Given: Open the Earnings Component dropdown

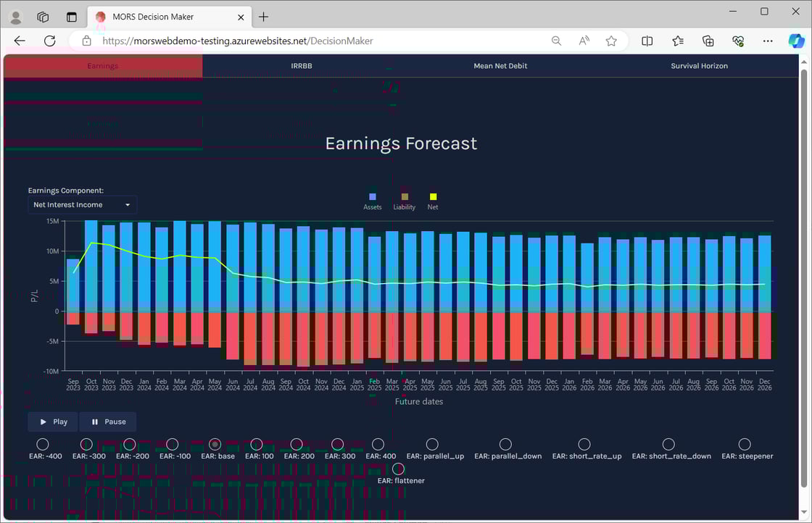Looking at the screenshot, I should (82, 204).
